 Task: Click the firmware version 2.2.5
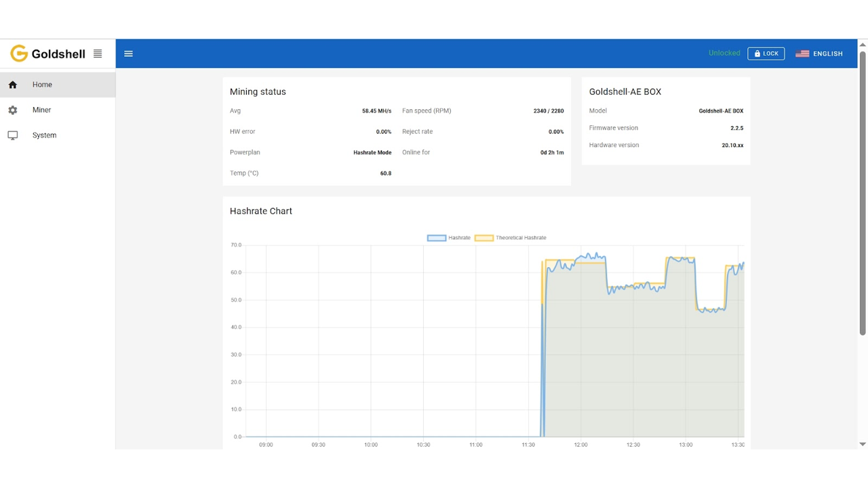click(736, 128)
